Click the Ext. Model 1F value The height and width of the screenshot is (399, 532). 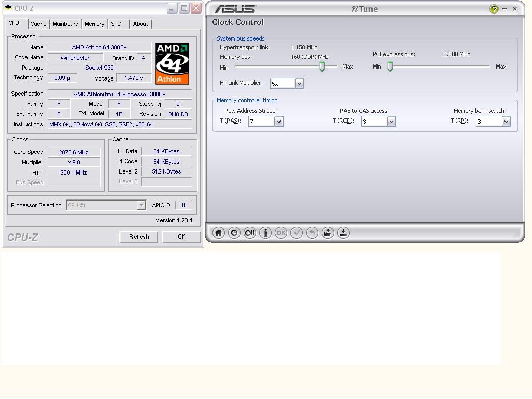(x=119, y=114)
